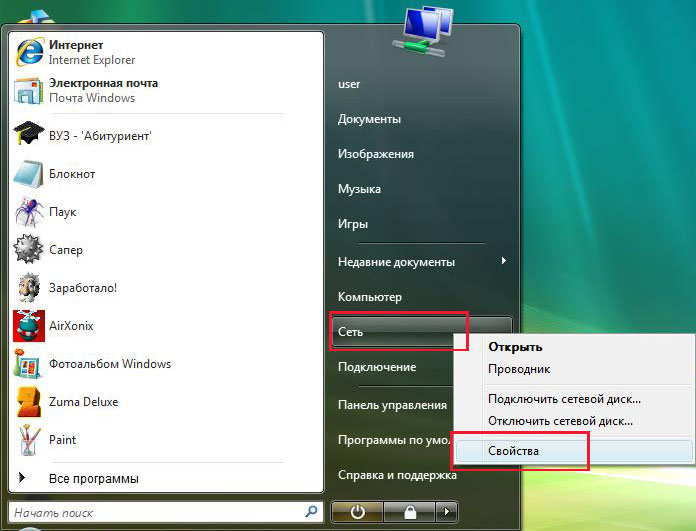Click the Все программы label

click(x=94, y=479)
